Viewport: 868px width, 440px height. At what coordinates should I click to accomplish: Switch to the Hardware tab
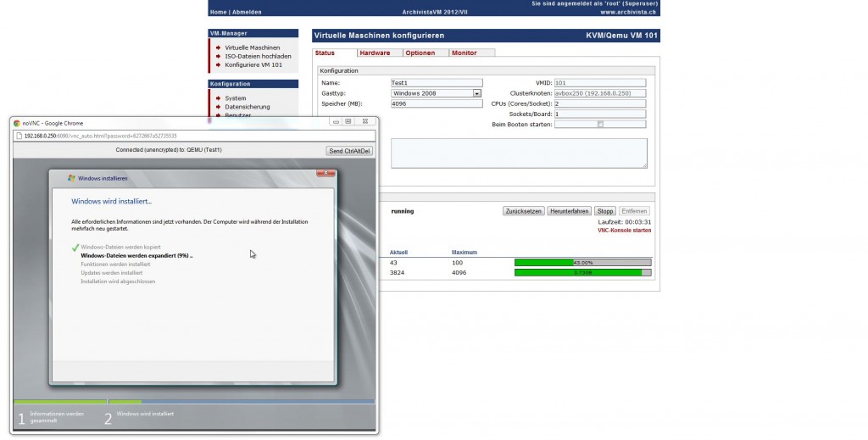(376, 53)
